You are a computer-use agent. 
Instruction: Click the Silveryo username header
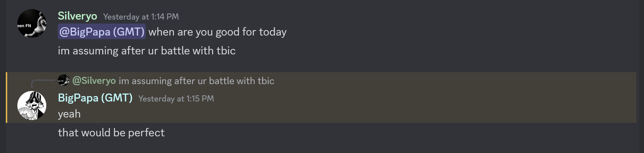(77, 16)
